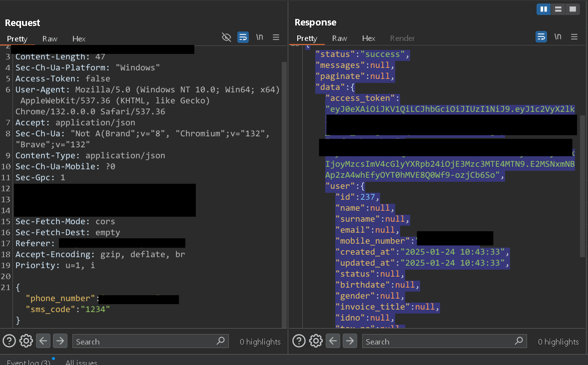
Task: Click the Accept-Encoding header line
Action: (x=100, y=255)
